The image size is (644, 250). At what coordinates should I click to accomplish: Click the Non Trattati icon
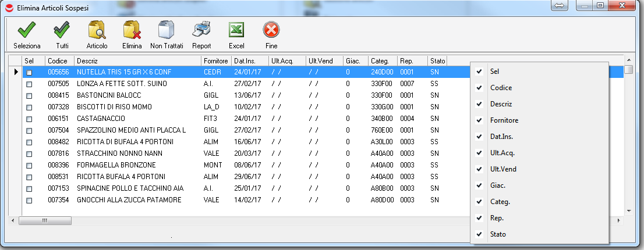167,30
